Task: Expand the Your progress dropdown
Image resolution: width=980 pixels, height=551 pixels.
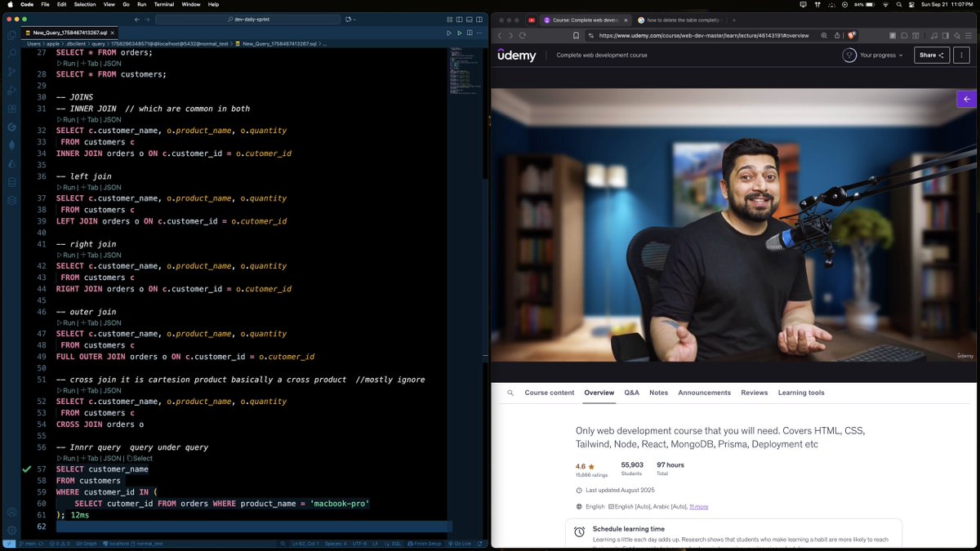Action: [874, 56]
